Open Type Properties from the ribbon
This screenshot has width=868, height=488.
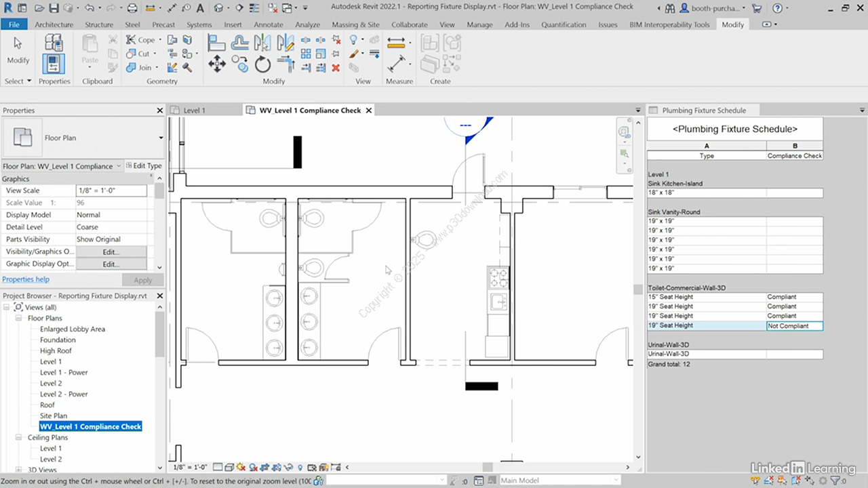point(54,42)
